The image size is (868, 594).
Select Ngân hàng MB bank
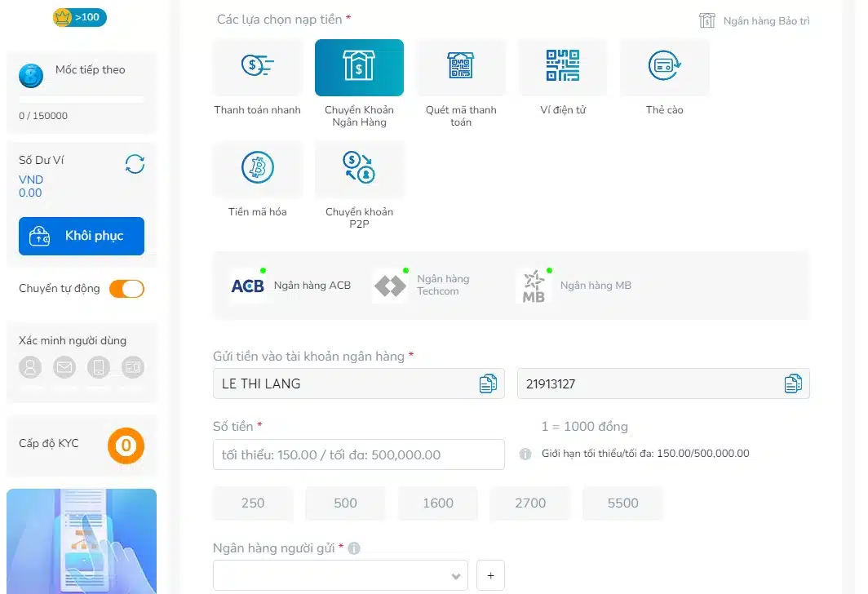(575, 286)
